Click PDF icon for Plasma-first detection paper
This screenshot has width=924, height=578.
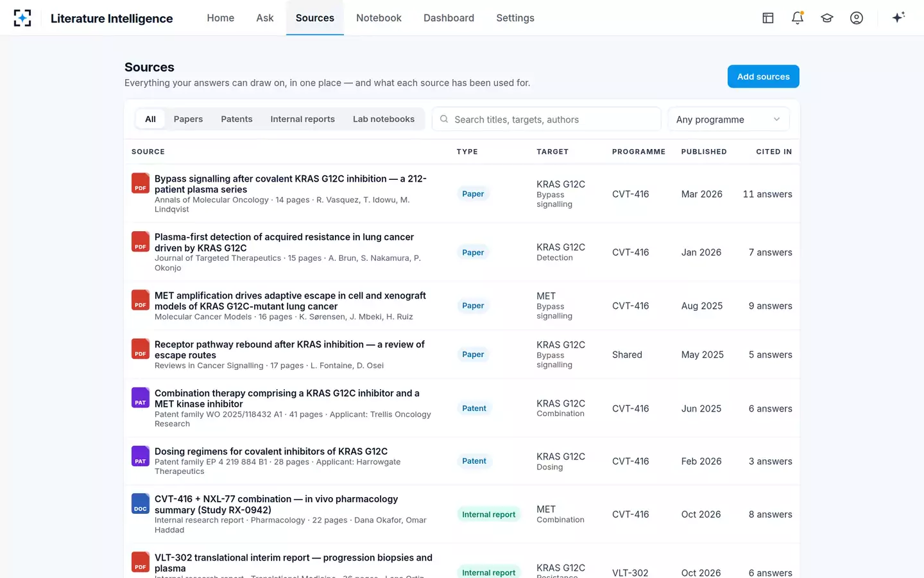tap(141, 241)
